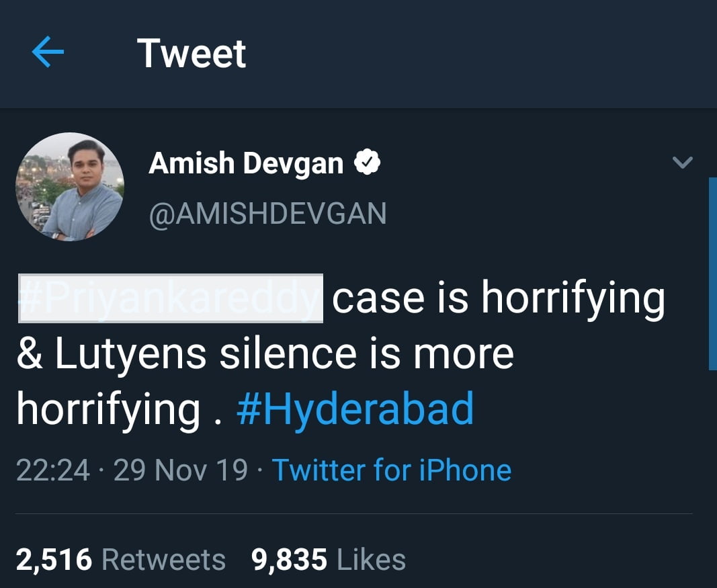Tap the Amish Devgan display name
The width and height of the screenshot is (717, 588).
[x=246, y=163]
